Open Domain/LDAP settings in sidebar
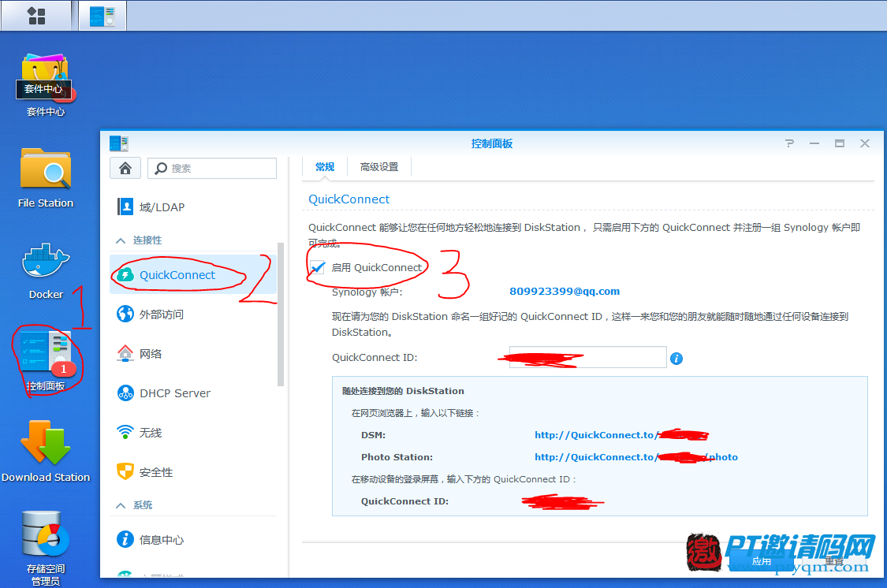The image size is (887, 588). 192,207
